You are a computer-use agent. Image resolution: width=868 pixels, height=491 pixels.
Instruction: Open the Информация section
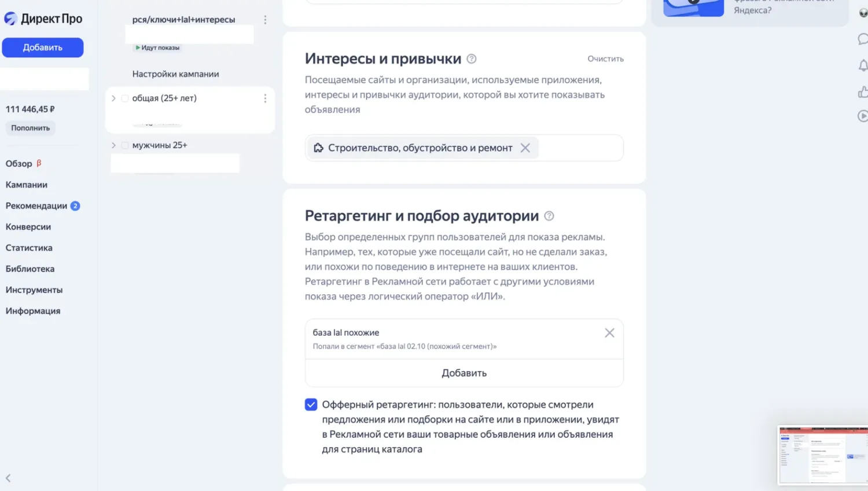coord(33,311)
